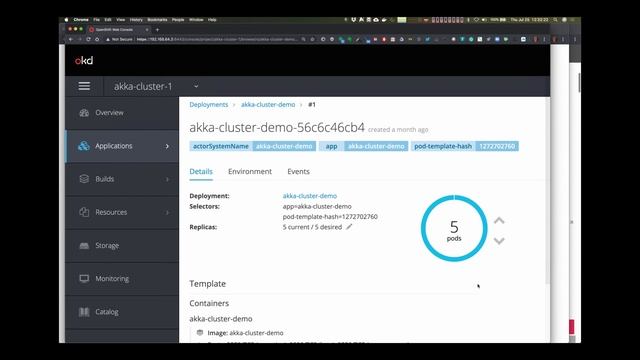Switch to the Events tab

298,171
